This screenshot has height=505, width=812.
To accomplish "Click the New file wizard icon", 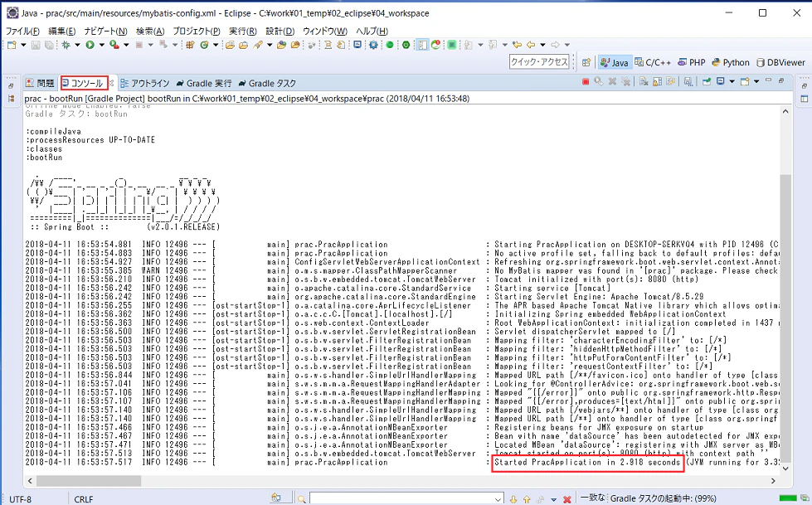I will (12, 45).
